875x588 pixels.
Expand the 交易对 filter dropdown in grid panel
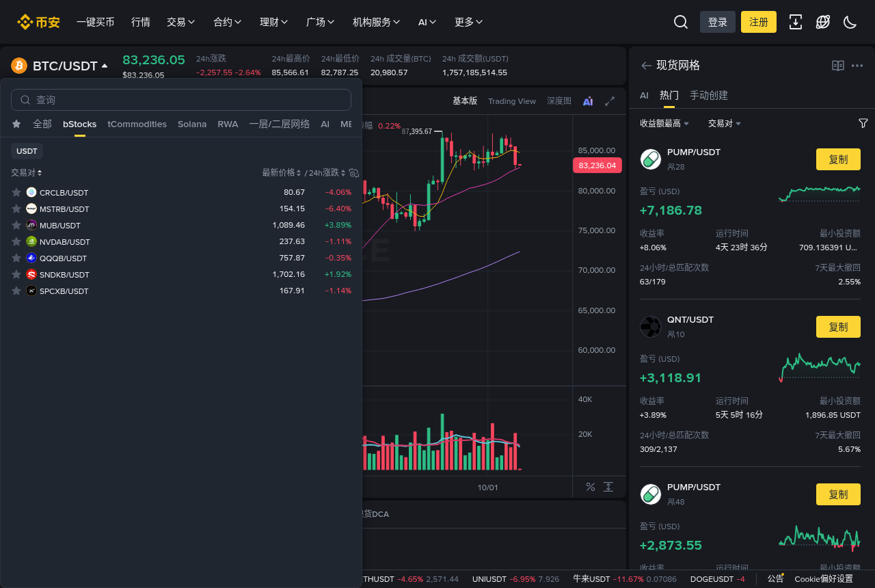pyautogui.click(x=725, y=123)
